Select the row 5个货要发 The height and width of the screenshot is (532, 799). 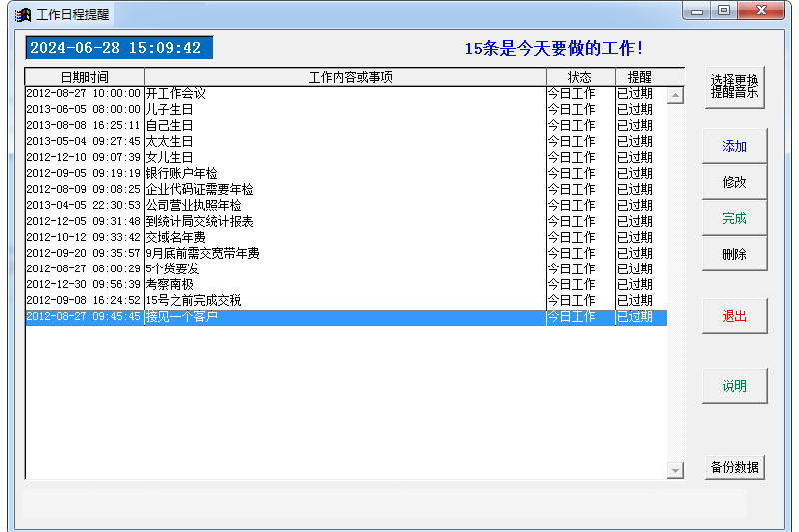point(346,268)
